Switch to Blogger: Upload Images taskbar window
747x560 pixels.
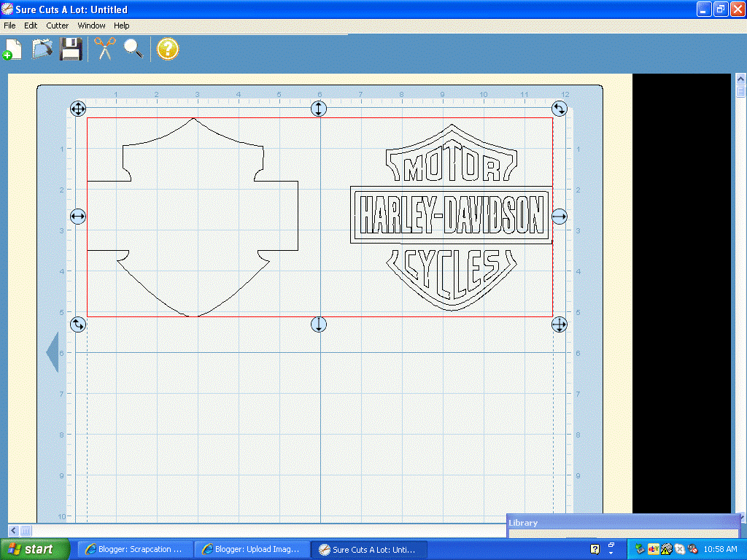[x=252, y=550]
